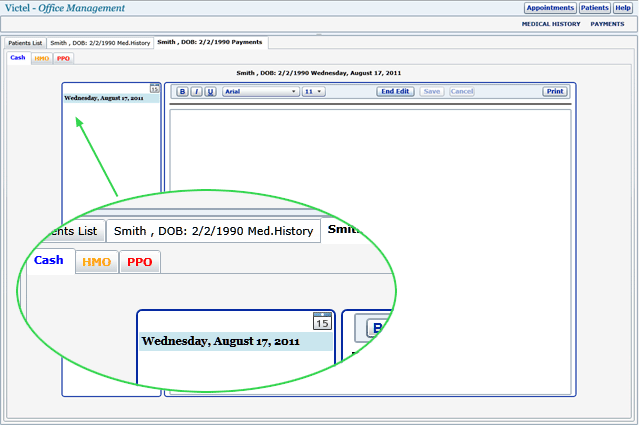Toggle Italic formatting in editor toolbar
The image size is (639, 425).
point(196,92)
